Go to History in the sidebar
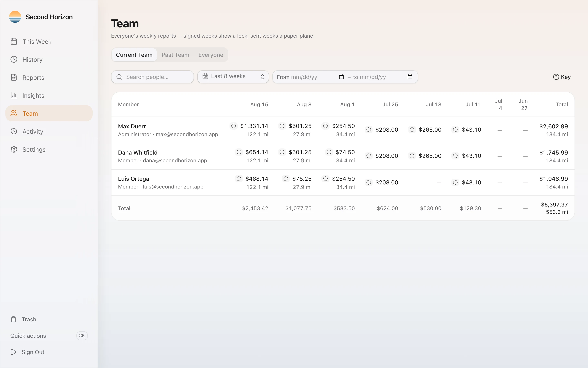Screen dimensions: 588x368 49,59
